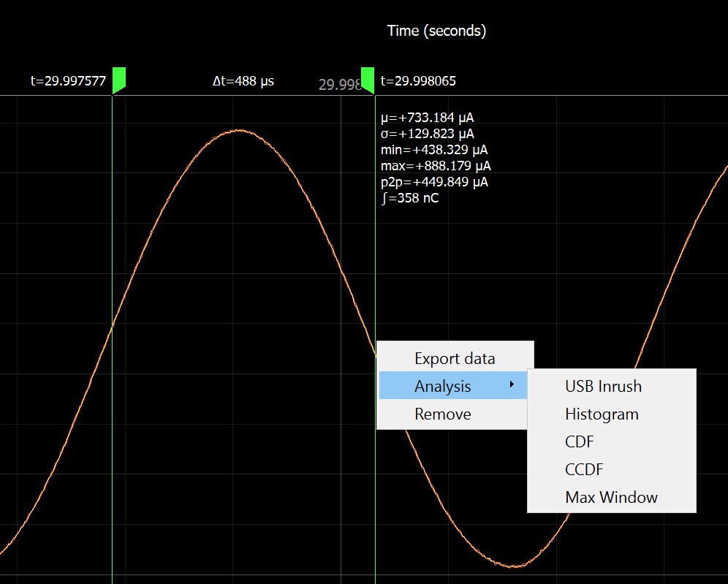The image size is (728, 584).
Task: Click the 29.998 time axis tick label
Action: click(340, 85)
